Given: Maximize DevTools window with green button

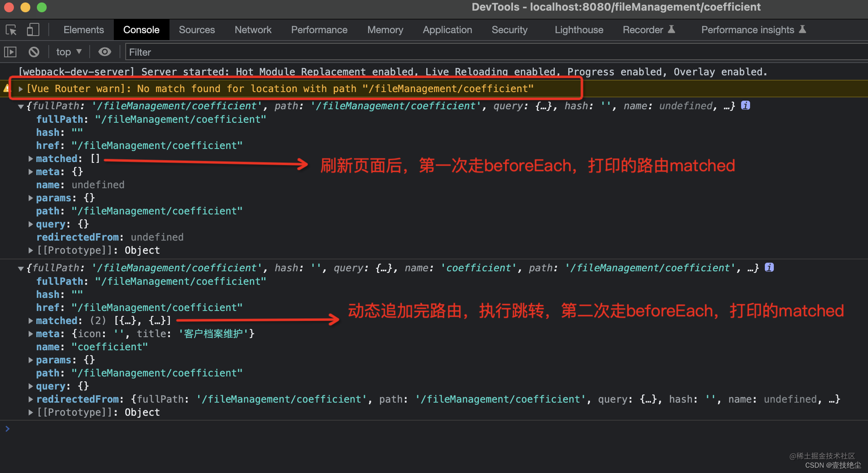Looking at the screenshot, I should point(42,7).
